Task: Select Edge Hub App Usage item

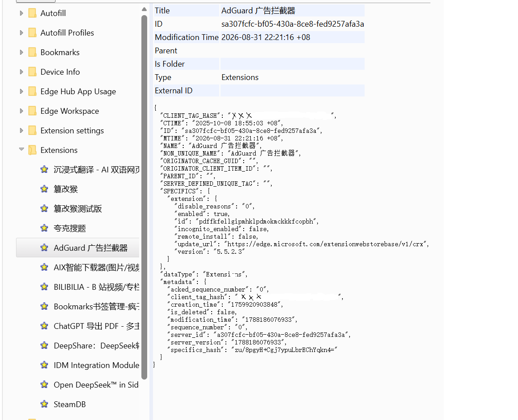Action: click(x=78, y=92)
